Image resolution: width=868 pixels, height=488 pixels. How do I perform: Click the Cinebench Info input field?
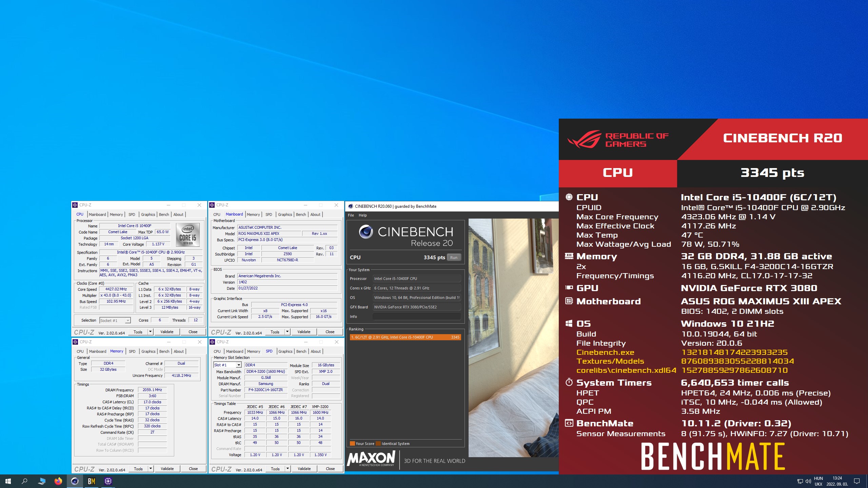click(417, 317)
